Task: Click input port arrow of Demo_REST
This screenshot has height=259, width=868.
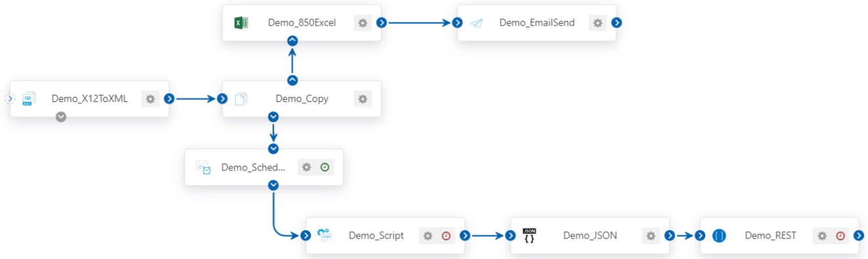Action: tap(701, 236)
